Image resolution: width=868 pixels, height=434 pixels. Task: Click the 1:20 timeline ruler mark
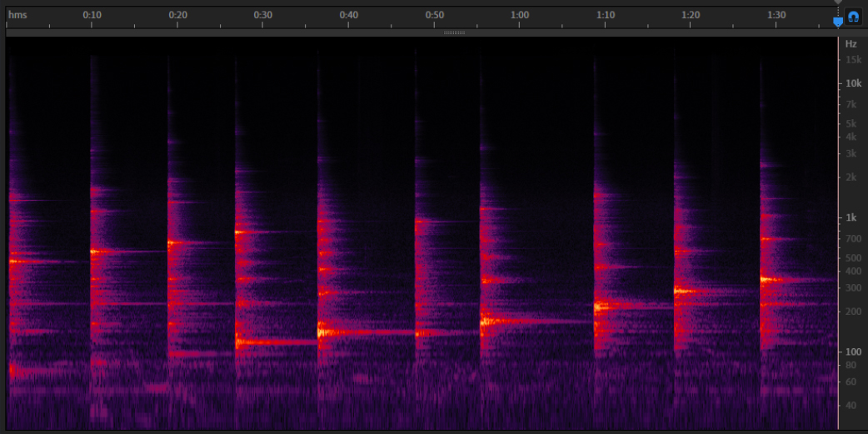690,16
